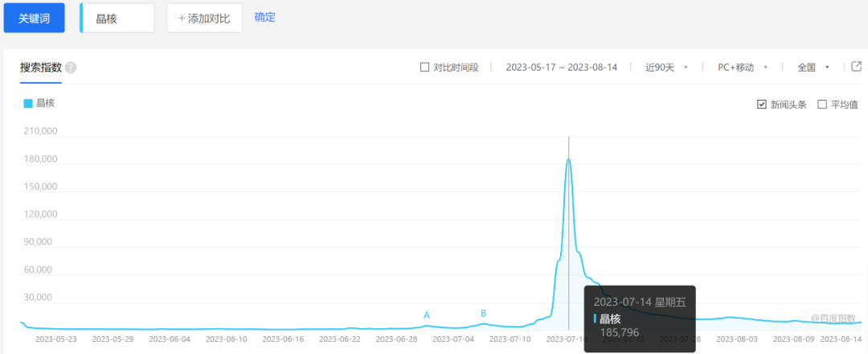Expand the PC+移动 device dropdown
The image size is (868, 354).
click(x=743, y=68)
